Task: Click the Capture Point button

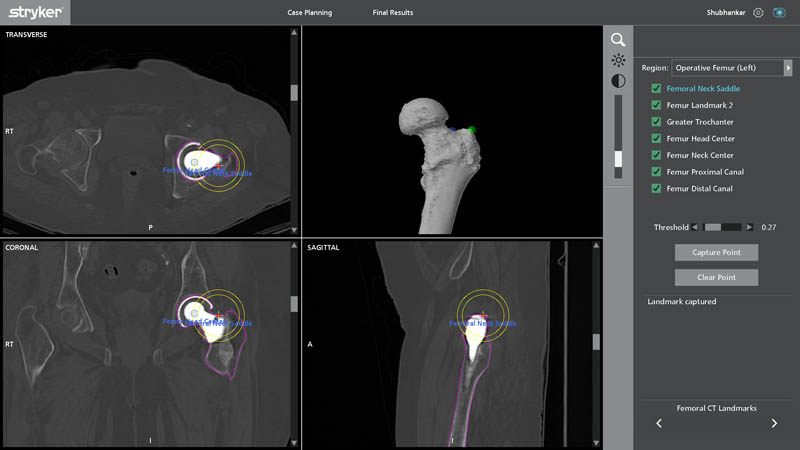Action: point(716,252)
